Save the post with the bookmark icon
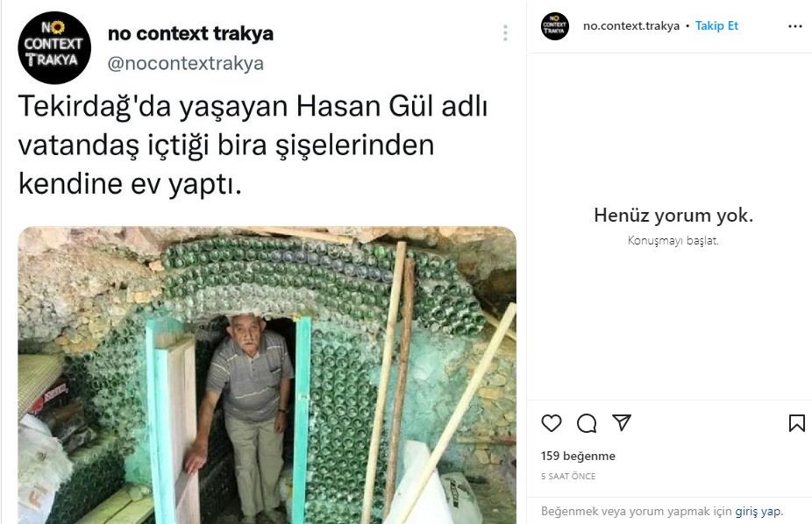Screen dimensions: 812x524 click(x=797, y=423)
